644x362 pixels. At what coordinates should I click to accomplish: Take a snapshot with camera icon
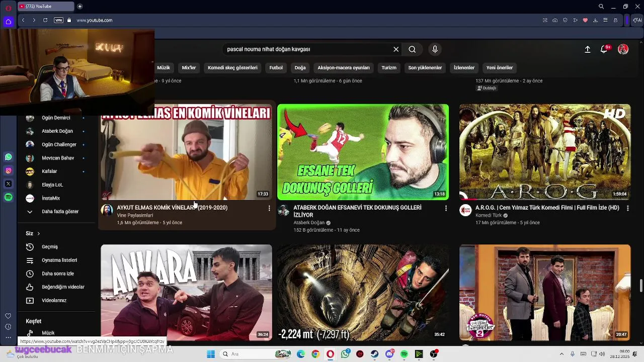555,20
